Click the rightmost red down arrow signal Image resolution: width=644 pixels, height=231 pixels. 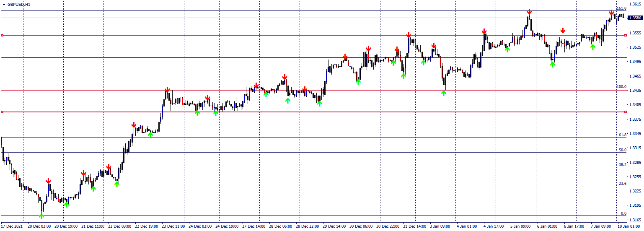(612, 13)
